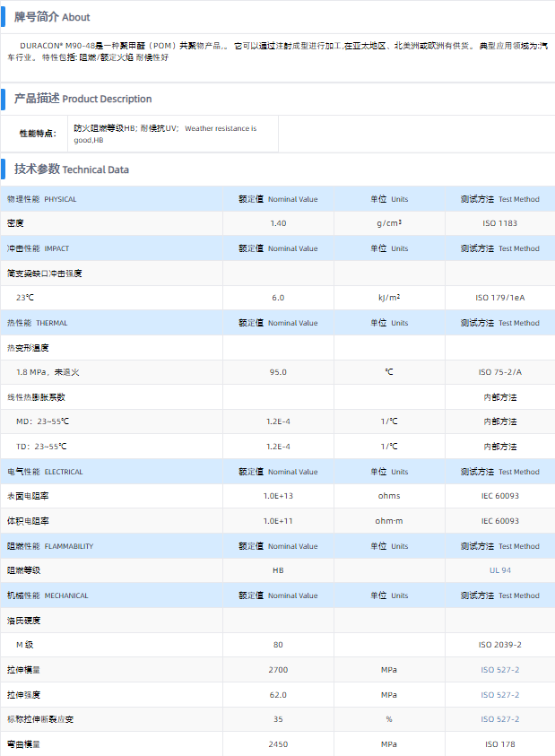This screenshot has height=756, width=555.
Task: Select the ISO 2039-2 cell
Action: point(499,645)
